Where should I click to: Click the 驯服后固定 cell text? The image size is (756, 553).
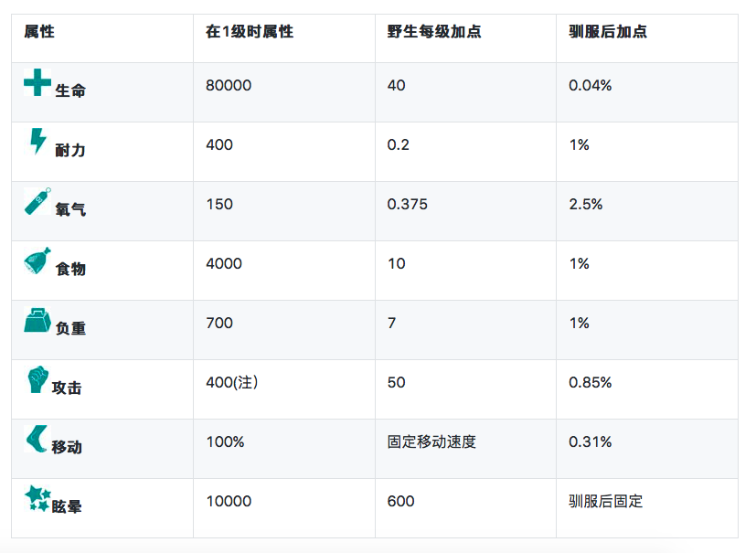coord(605,501)
